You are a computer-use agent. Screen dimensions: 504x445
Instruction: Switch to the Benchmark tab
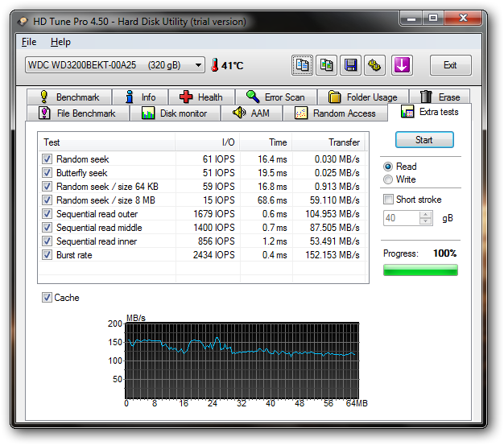69,97
